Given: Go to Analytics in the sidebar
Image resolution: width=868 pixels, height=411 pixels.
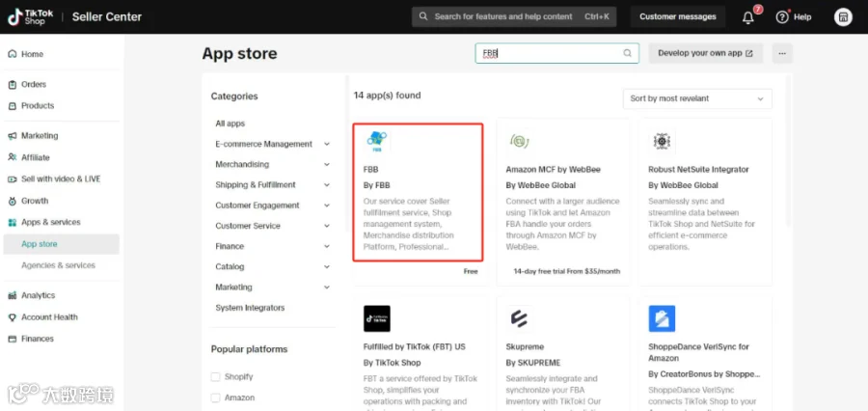Looking at the screenshot, I should coord(38,295).
